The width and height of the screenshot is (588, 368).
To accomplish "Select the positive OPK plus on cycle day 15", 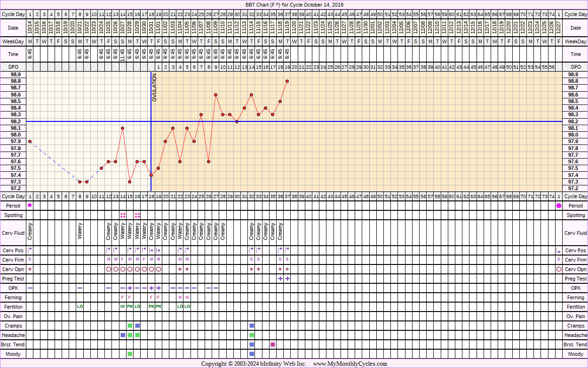I will coord(130,288).
